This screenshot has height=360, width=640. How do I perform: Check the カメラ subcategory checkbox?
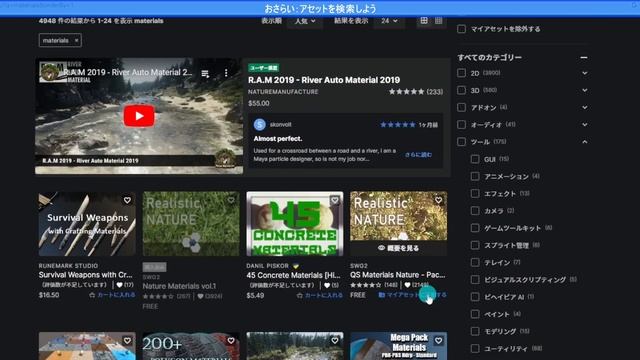tap(475, 211)
